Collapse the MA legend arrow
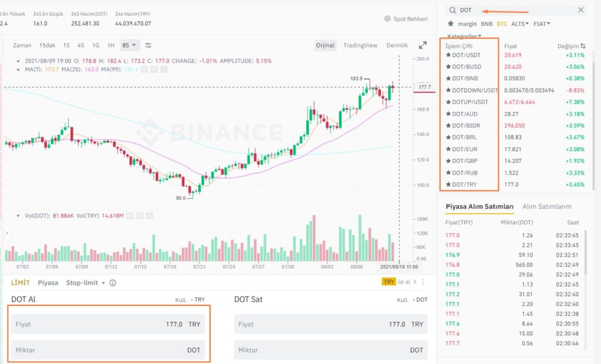This screenshot has height=364, width=601. 18,70
